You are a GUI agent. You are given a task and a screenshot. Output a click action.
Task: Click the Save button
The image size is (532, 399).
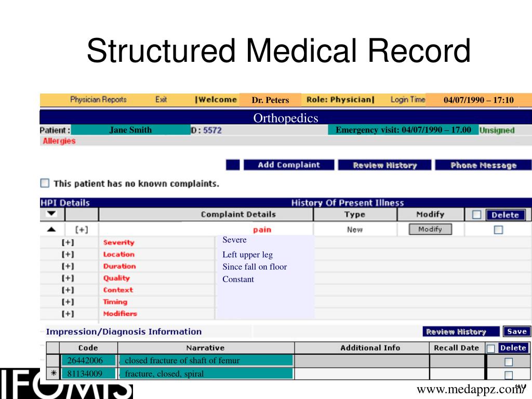point(517,331)
